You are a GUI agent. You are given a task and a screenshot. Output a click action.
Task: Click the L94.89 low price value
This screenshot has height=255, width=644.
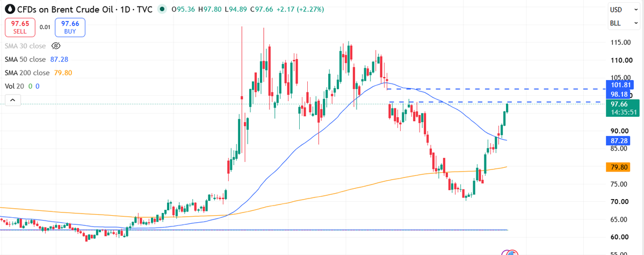pyautogui.click(x=236, y=9)
